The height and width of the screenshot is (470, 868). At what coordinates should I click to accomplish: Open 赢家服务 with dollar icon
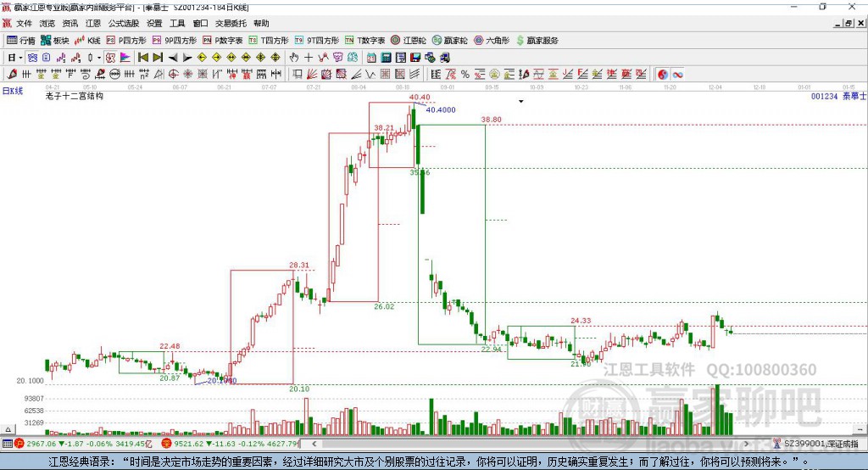(x=537, y=41)
